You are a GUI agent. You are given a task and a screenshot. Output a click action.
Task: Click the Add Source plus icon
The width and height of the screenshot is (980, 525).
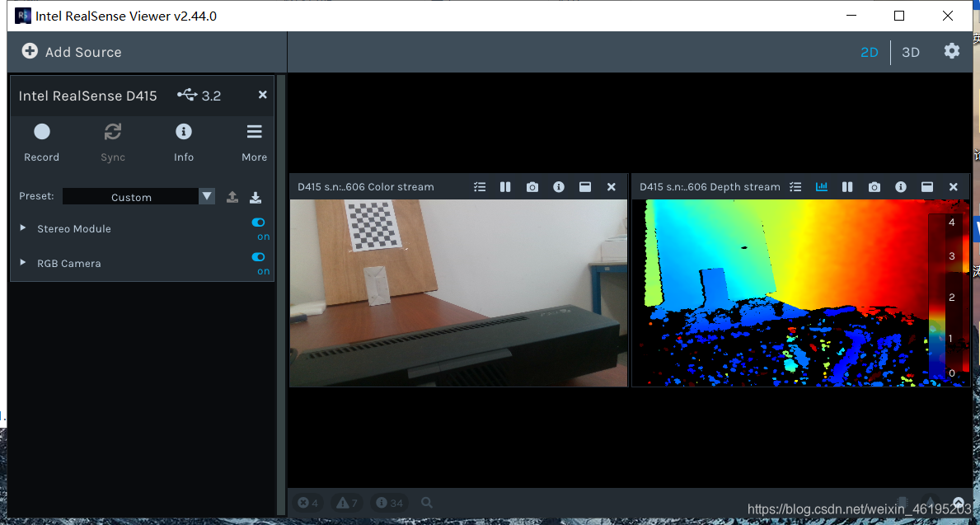30,51
